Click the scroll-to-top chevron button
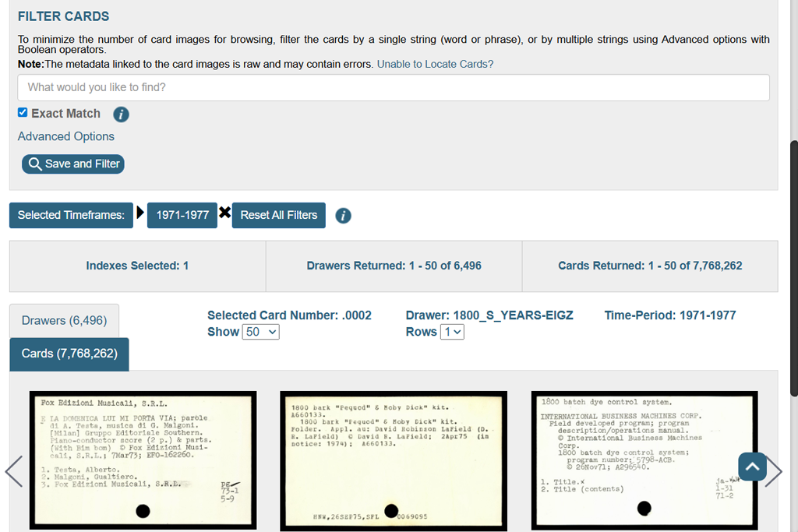The width and height of the screenshot is (798, 532). click(x=752, y=467)
